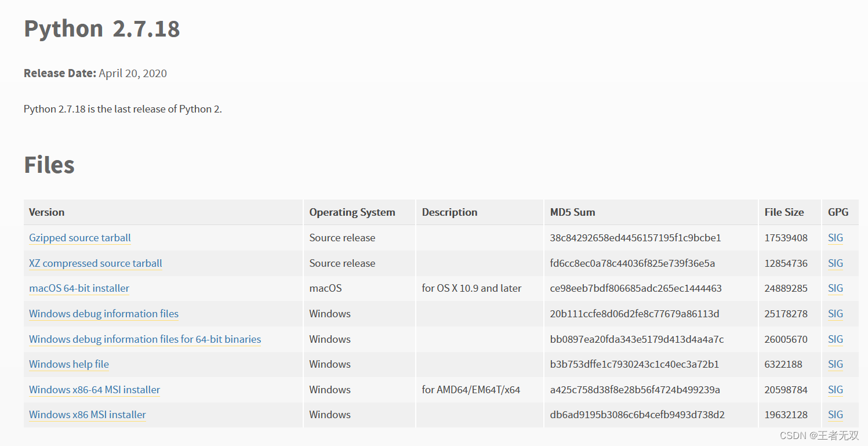Select MD5 sum b3b753dffe1c7930243c1c40ec3a72b1

pyautogui.click(x=634, y=364)
